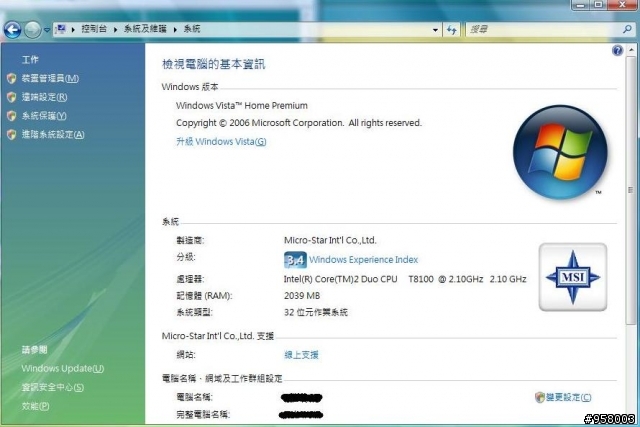
Task: Click the MSI manufacturer logo
Action: coord(573,277)
